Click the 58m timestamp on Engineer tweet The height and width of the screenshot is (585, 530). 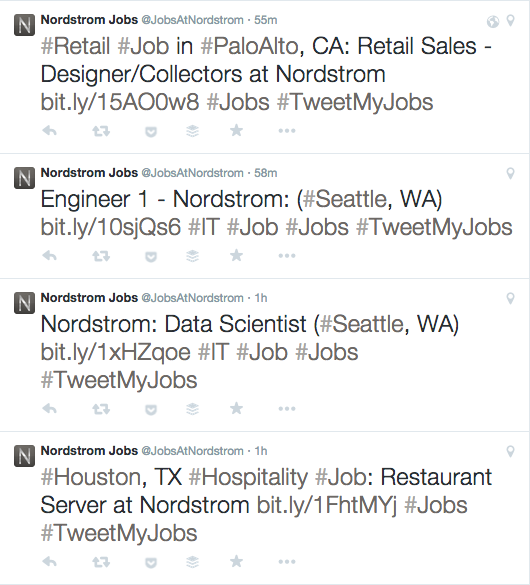[x=266, y=173]
